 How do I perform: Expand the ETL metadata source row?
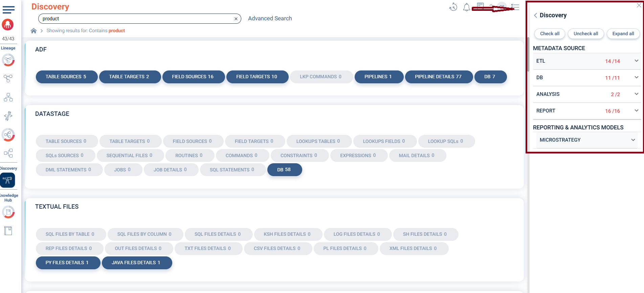636,61
